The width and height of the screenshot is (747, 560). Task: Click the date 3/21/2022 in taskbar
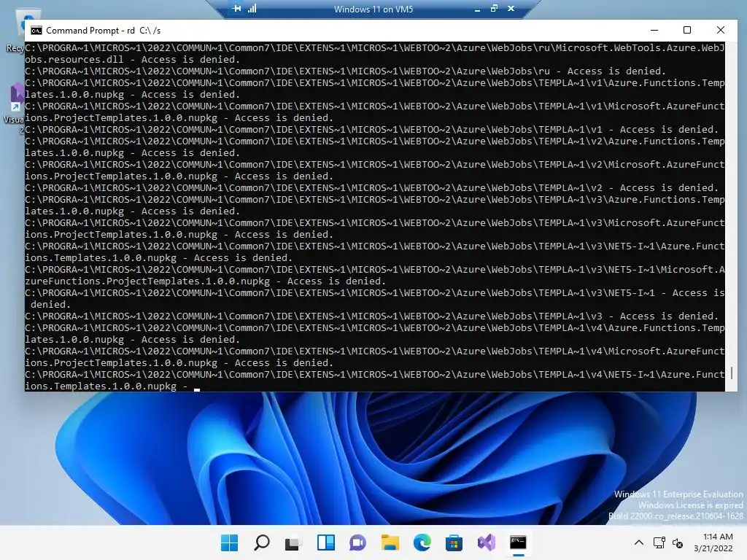click(713, 548)
